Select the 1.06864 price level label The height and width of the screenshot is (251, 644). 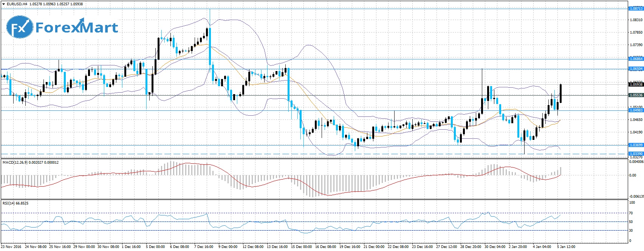point(636,59)
